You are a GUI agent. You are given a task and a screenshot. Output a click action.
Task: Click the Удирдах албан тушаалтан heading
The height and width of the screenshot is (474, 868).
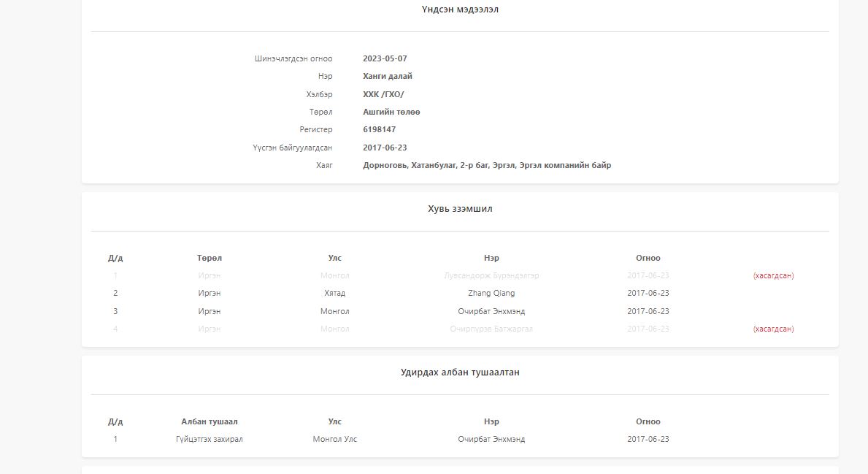pos(460,372)
